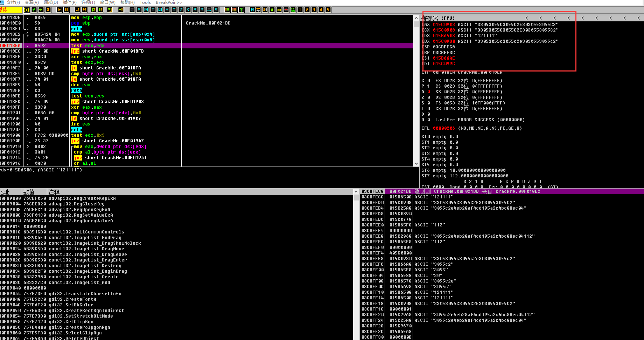644x340 pixels.
Task: Click toolbar shortcut number 3
Action: point(314,10)
